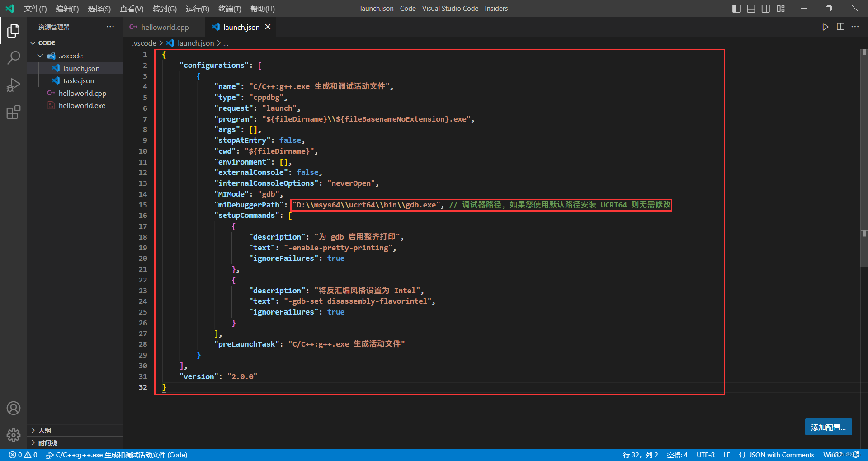The width and height of the screenshot is (868, 461).
Task: Toggle the Primary Side Bar visibility
Action: click(x=736, y=8)
